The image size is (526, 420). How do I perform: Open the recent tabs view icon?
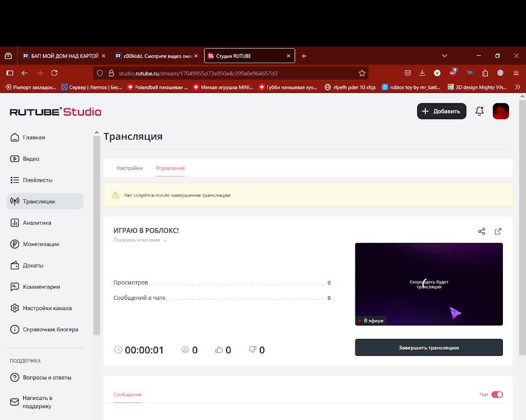tap(8, 56)
